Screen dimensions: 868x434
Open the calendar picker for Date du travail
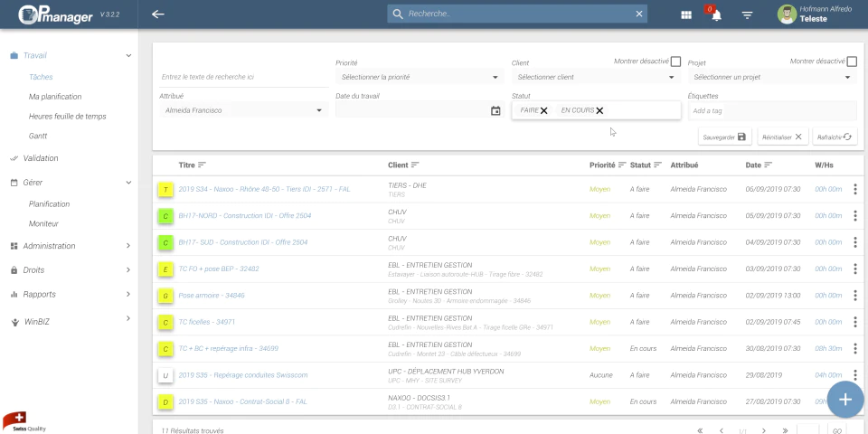click(x=495, y=110)
